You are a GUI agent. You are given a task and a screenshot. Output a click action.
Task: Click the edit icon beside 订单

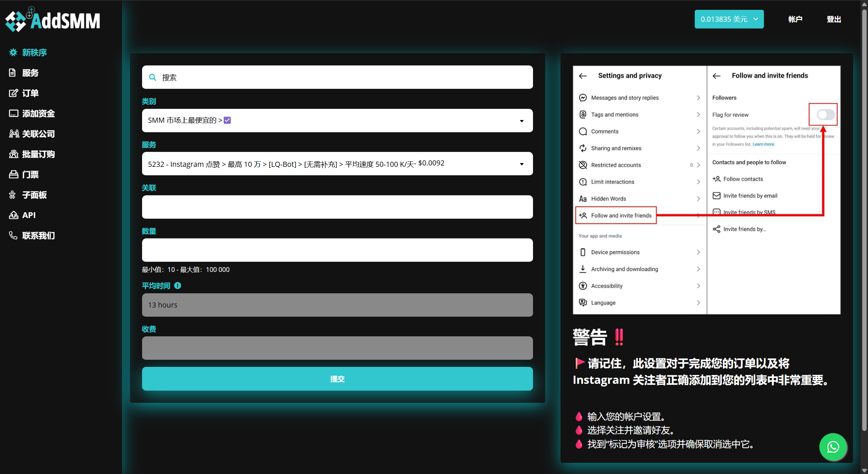click(13, 93)
